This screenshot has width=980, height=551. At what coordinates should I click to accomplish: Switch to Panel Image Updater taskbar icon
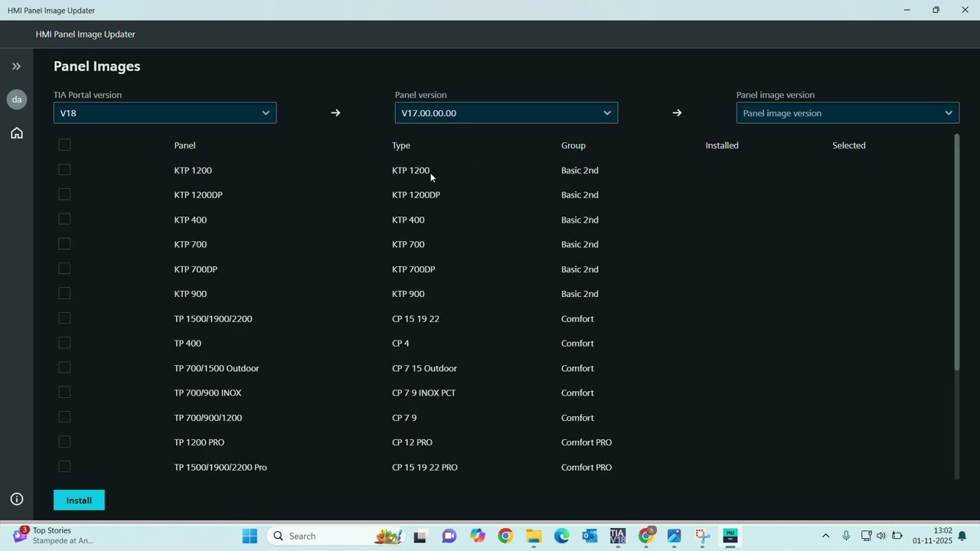tap(730, 536)
